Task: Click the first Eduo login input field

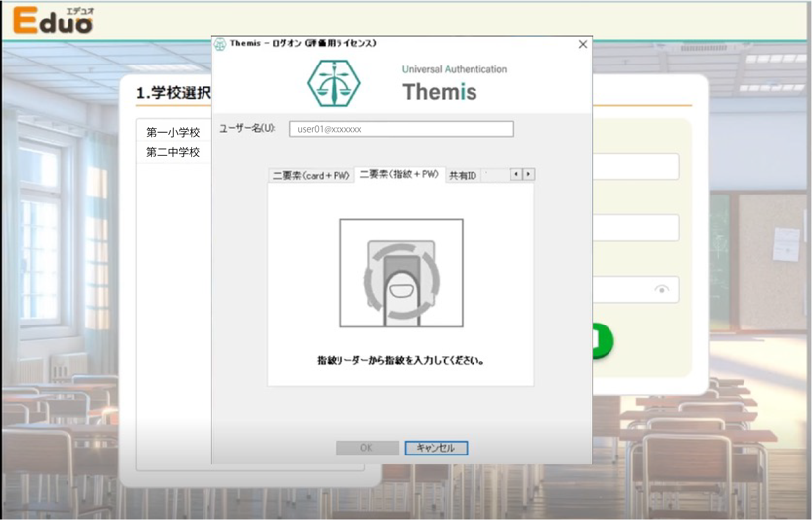Action: 635,167
